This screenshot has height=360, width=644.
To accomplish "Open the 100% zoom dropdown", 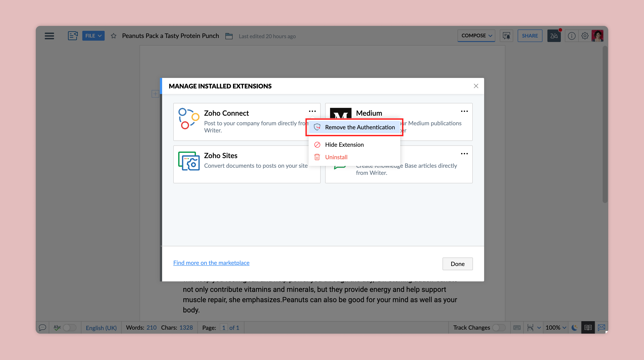I will click(x=556, y=328).
